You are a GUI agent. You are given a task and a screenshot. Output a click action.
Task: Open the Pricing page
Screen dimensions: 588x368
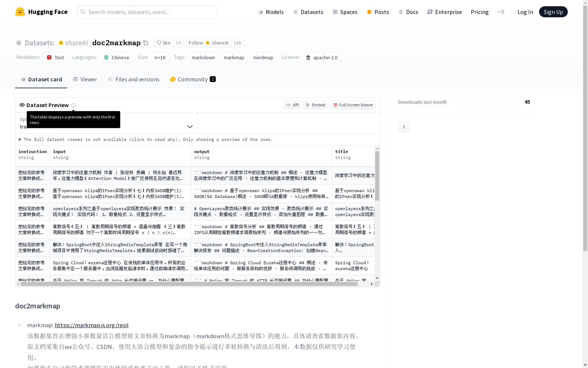coord(480,12)
